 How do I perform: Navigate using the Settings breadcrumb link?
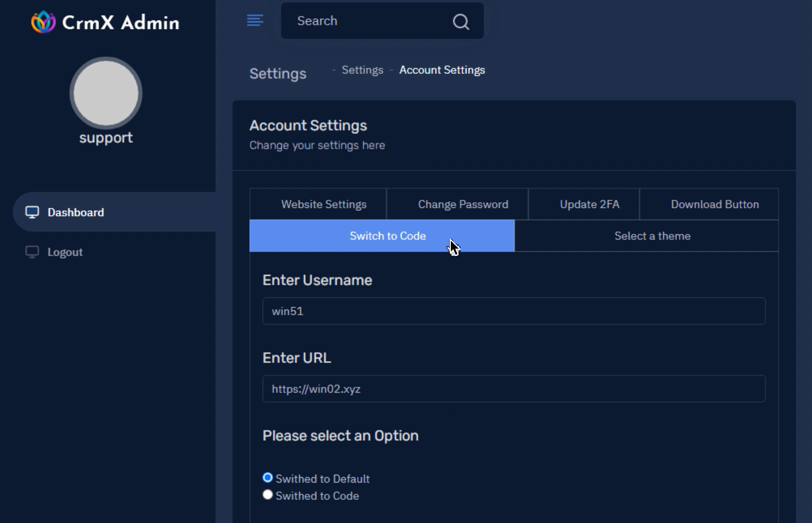(362, 69)
